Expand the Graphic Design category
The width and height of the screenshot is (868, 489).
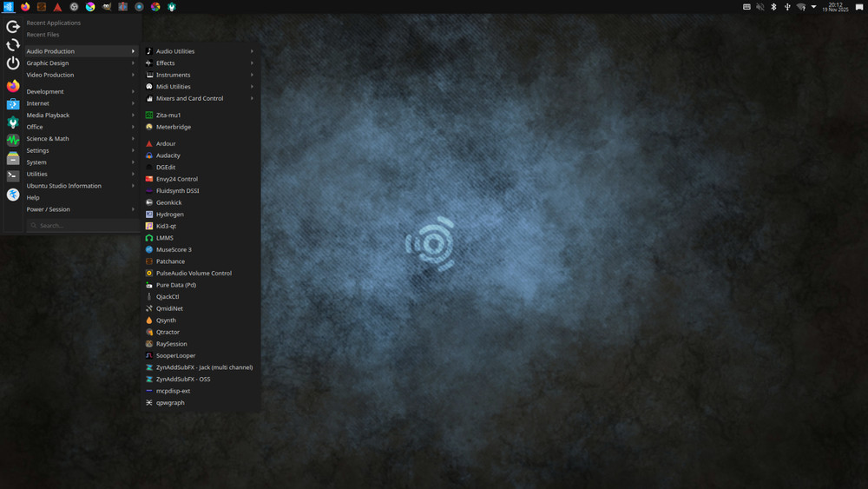(81, 63)
